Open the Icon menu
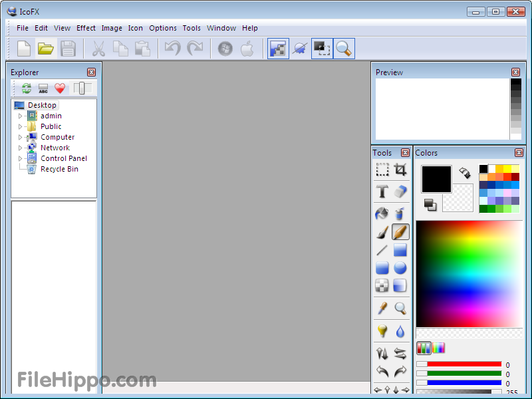Screen dimensions: 532x399 pyautogui.click(x=136, y=28)
